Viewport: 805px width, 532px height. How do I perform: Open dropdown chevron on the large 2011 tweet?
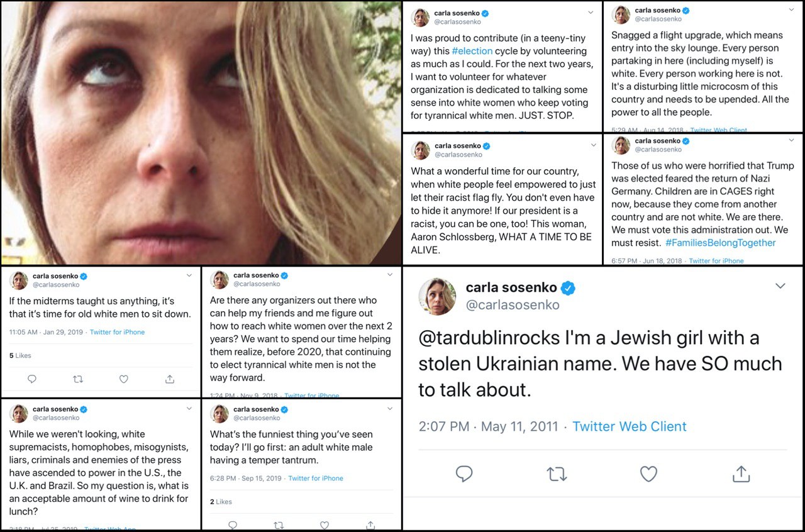point(780,286)
